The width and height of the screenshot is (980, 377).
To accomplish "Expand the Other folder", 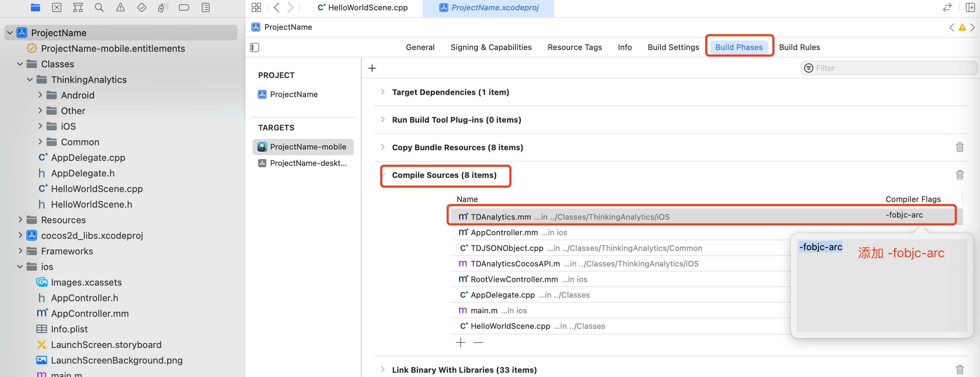I will coord(40,111).
